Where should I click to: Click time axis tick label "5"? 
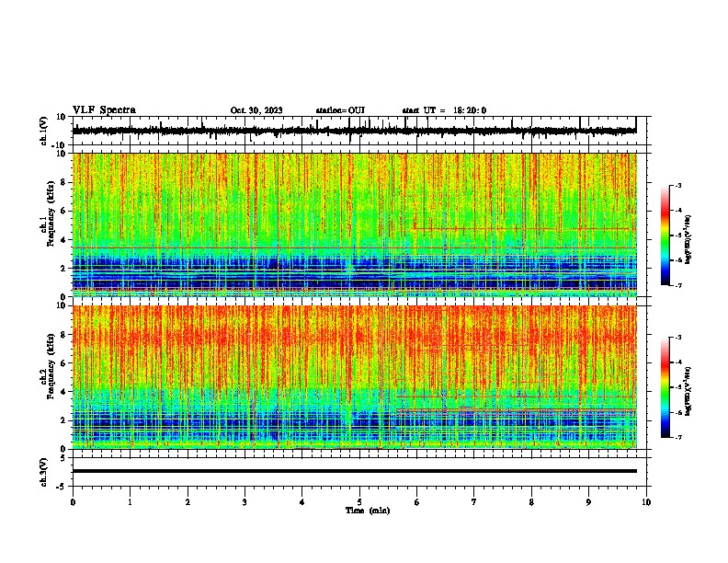[359, 502]
